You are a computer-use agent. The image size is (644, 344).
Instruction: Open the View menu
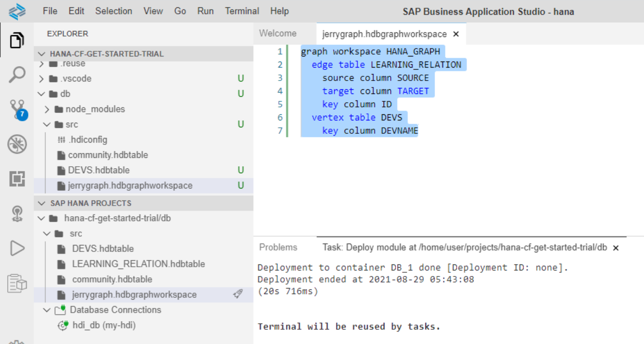[x=153, y=11]
